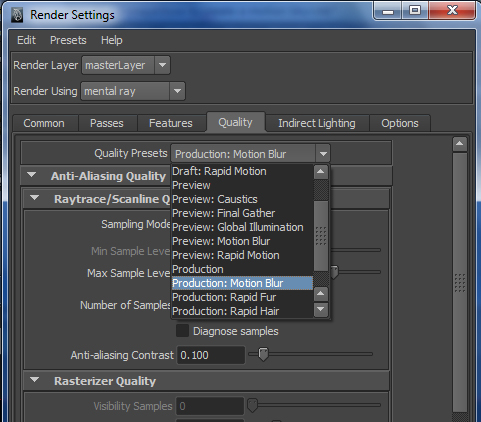Collapse the Anti-Aliasing Quality section
Image resolution: width=481 pixels, height=422 pixels.
coord(32,175)
